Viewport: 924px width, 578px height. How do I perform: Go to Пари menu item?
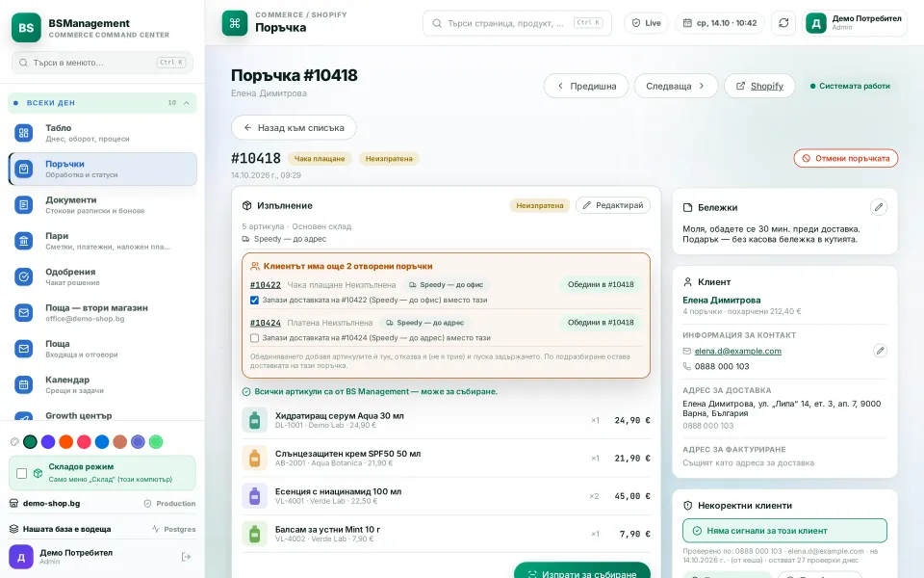[x=103, y=241]
